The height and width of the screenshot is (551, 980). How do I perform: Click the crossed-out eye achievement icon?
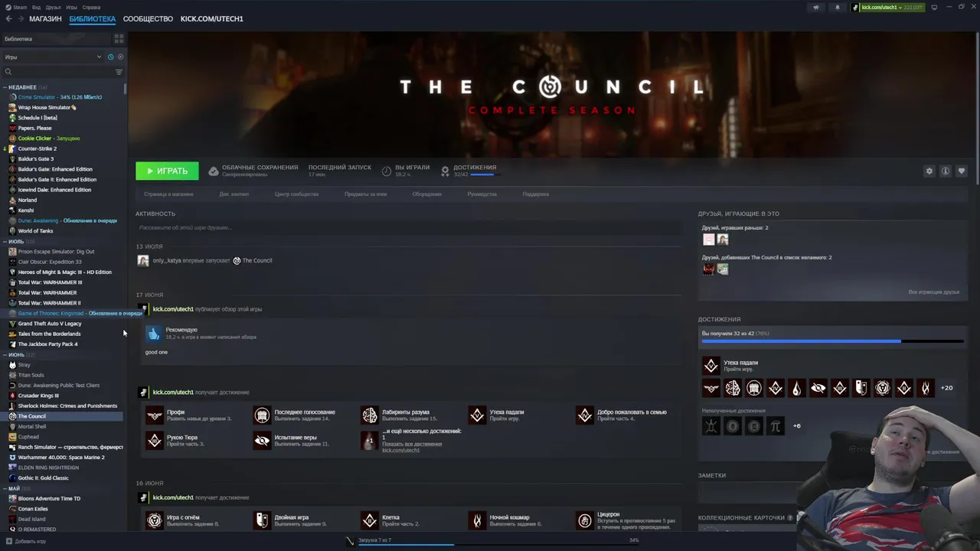pyautogui.click(x=818, y=388)
